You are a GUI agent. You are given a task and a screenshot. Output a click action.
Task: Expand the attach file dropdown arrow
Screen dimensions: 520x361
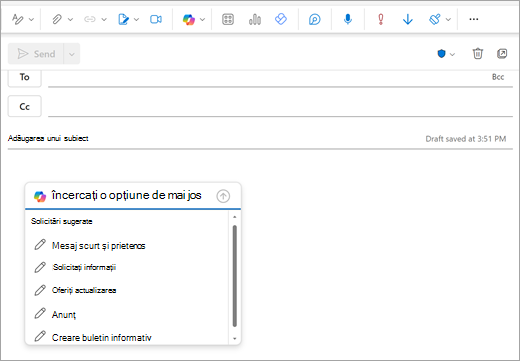[70, 19]
